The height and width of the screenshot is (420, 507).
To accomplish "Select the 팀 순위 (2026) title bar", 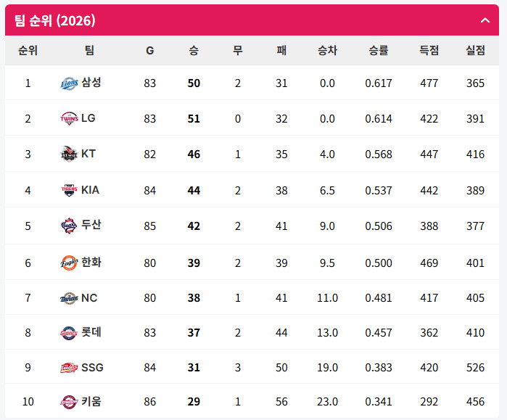I will pos(252,20).
